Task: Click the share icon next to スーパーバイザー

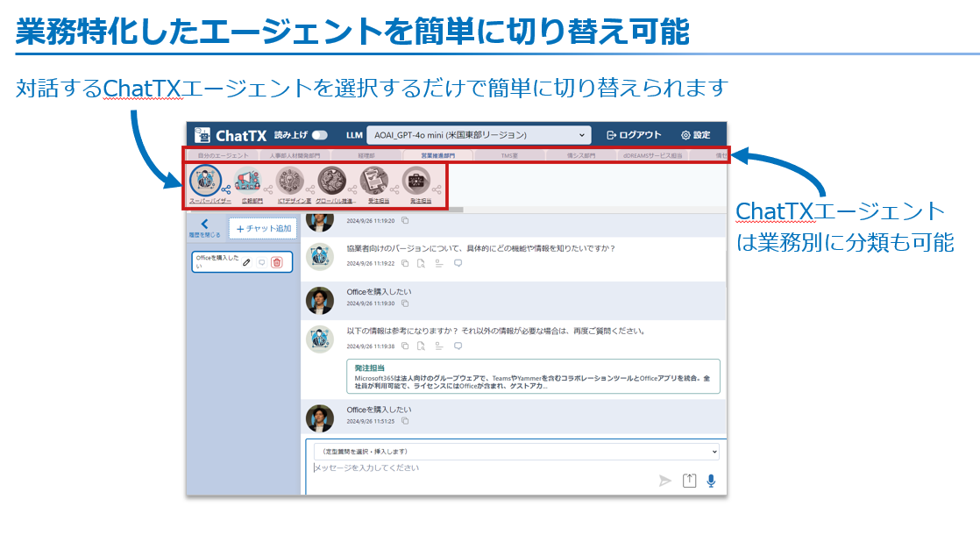Action: point(227,189)
